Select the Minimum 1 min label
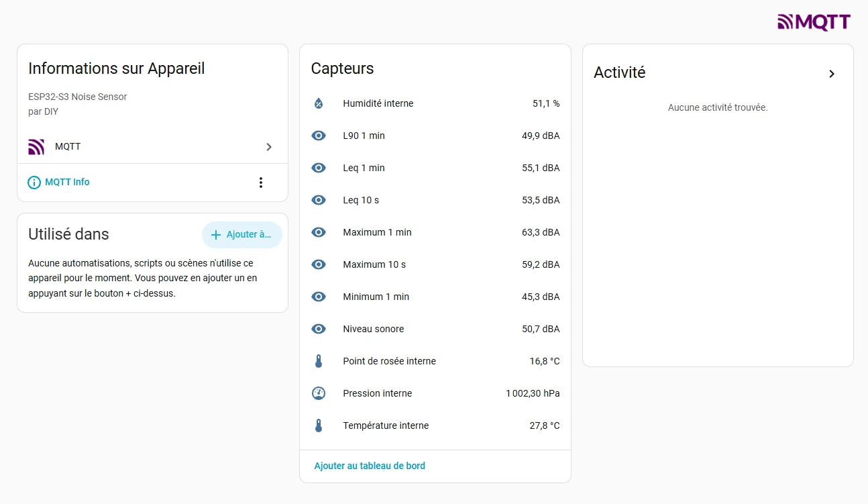 [376, 297]
